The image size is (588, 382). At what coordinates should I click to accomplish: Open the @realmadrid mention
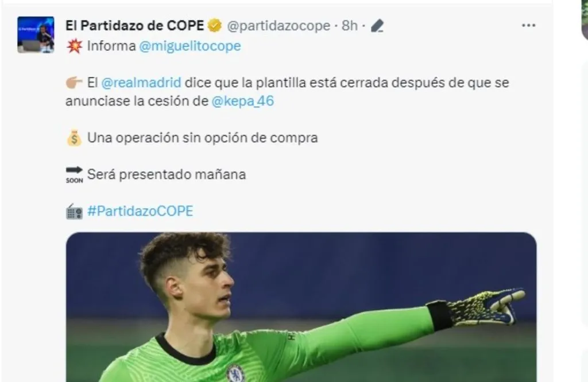pyautogui.click(x=141, y=83)
